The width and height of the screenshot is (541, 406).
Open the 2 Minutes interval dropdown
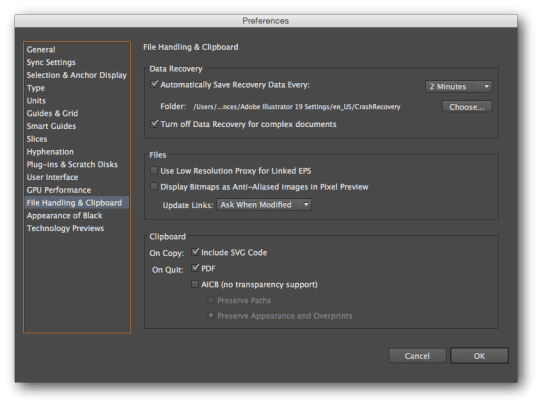[459, 87]
